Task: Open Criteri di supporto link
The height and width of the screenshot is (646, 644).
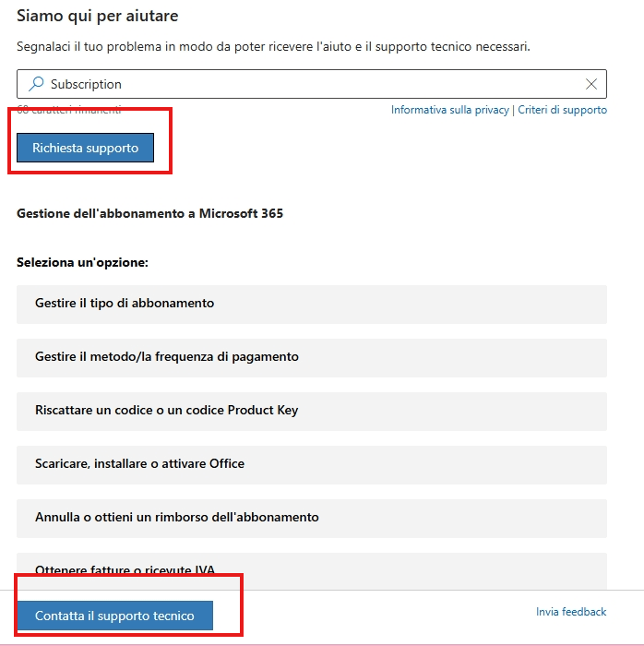Action: pyautogui.click(x=563, y=110)
